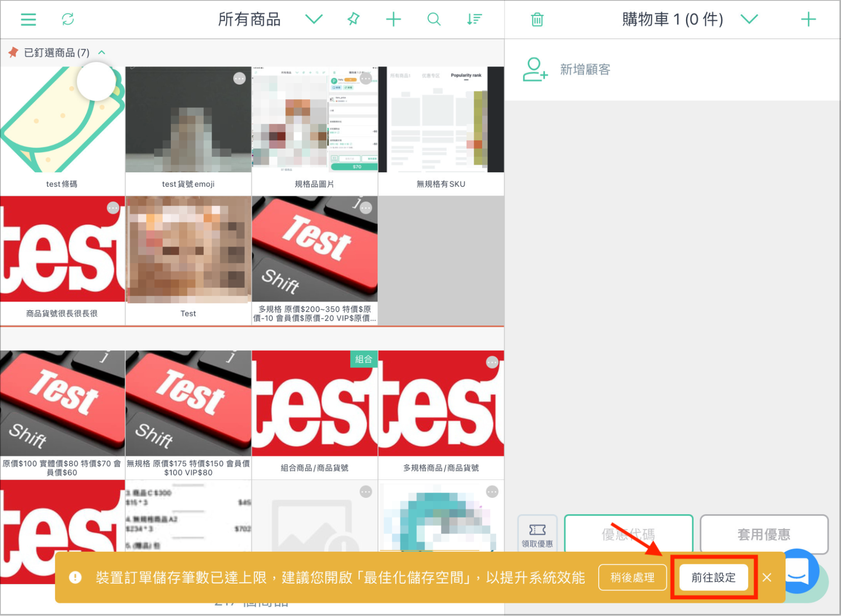Open the sort order icon
Image resolution: width=841 pixels, height=616 pixels.
pos(474,19)
